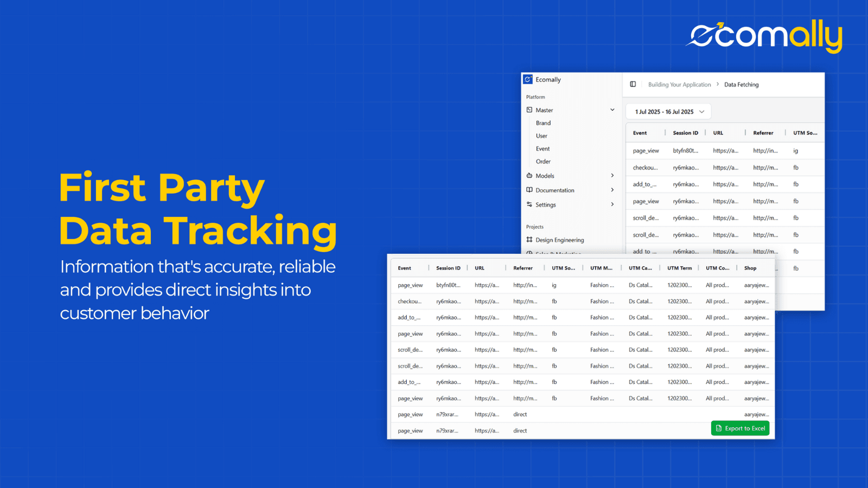Click the Sales & Marketing project icon
This screenshot has height=488, width=868.
[x=530, y=253]
